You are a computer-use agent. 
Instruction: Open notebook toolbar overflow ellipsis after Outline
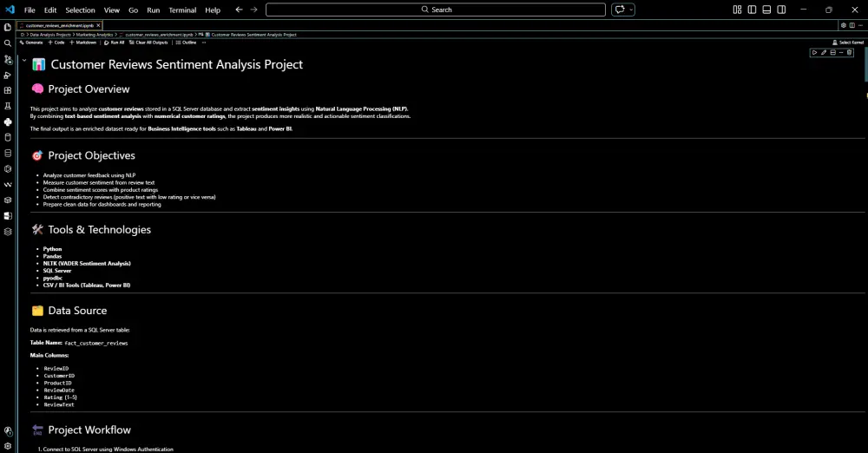204,43
